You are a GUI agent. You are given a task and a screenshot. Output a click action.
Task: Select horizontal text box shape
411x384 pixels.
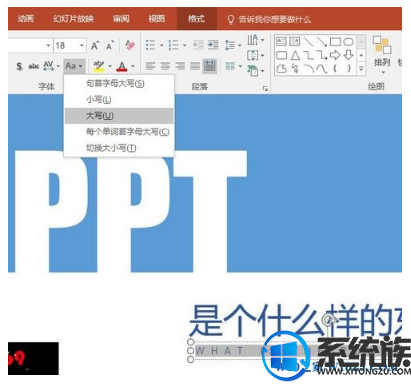(281, 41)
